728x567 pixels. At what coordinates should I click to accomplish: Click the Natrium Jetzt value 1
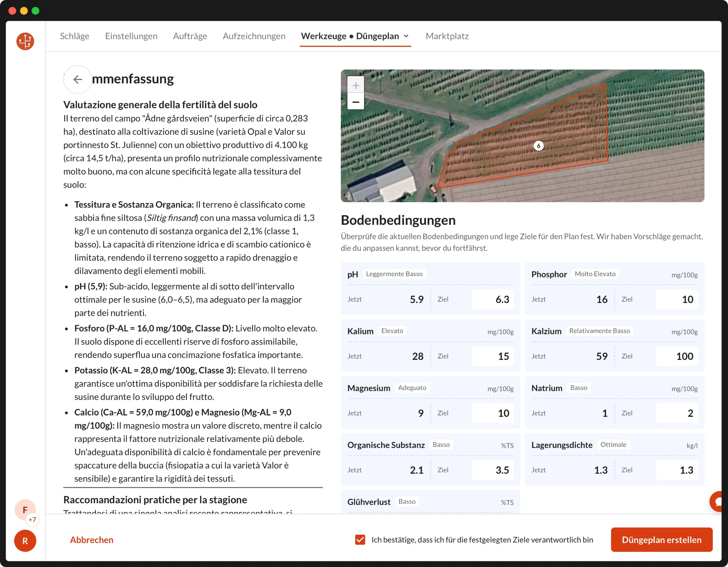coord(605,413)
